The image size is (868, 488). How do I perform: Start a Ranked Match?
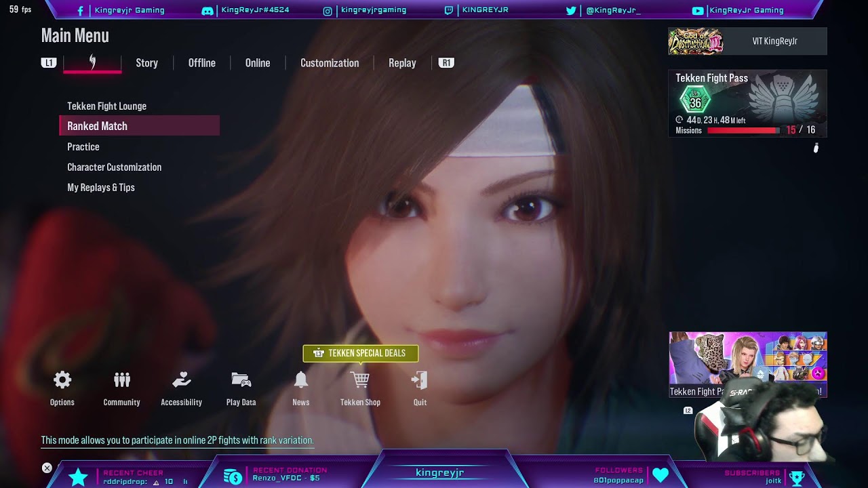click(x=139, y=126)
